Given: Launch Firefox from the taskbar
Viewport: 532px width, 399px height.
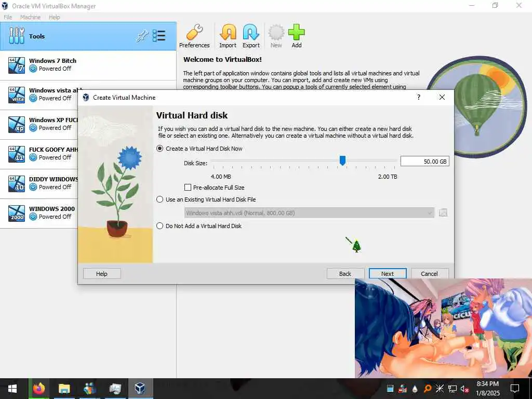Looking at the screenshot, I should [39, 389].
